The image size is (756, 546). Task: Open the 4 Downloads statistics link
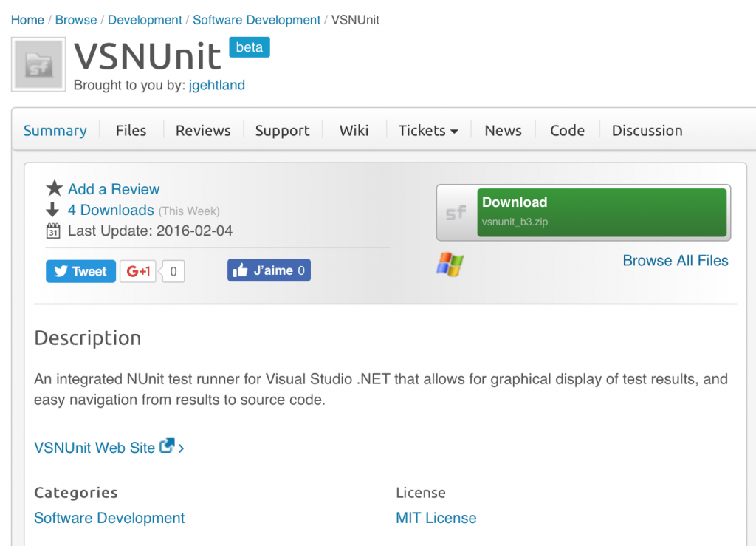(111, 210)
